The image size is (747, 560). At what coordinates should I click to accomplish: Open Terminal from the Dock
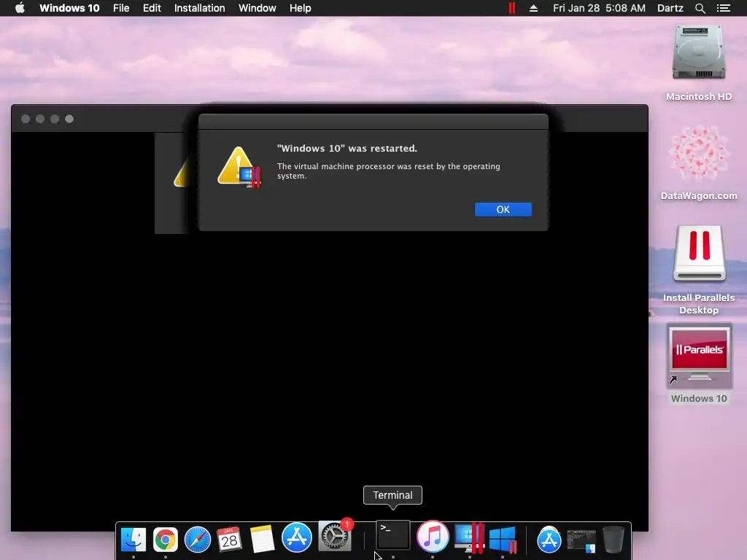pos(393,535)
